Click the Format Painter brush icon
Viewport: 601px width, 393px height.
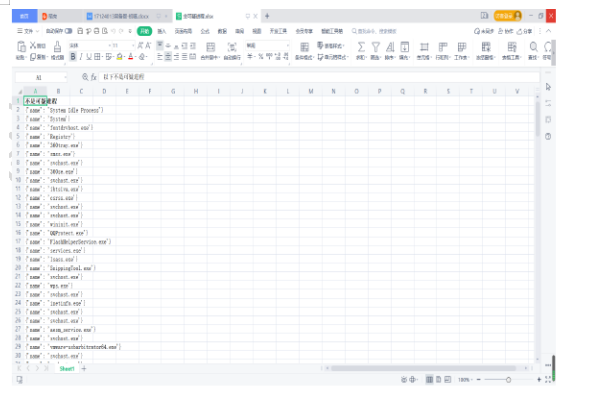click(x=57, y=47)
